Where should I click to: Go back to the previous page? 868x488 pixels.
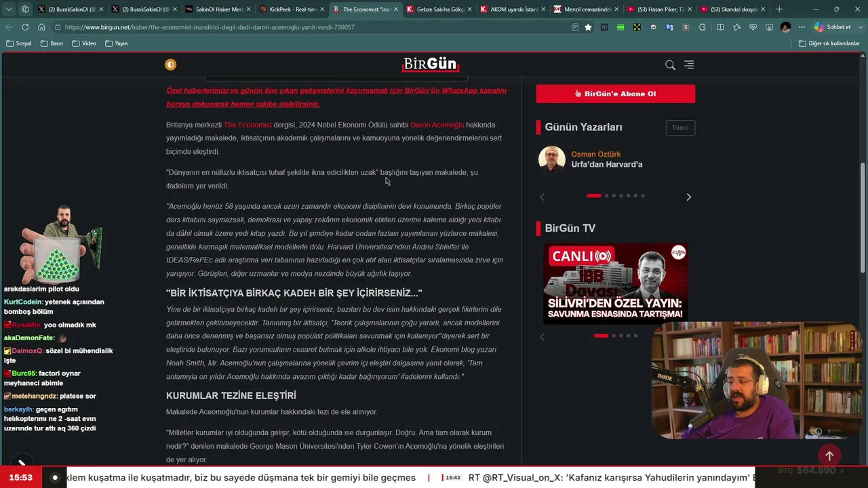9,27
